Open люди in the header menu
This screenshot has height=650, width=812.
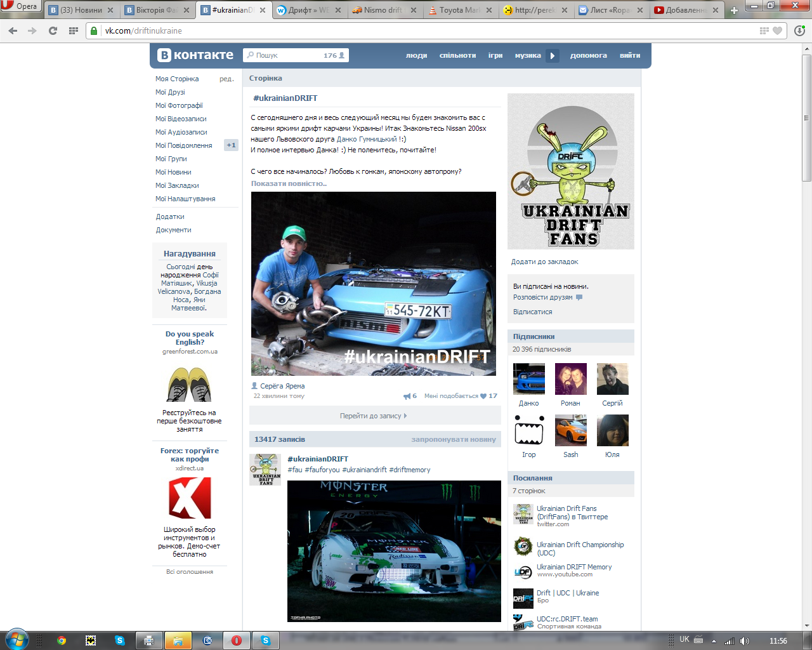(417, 56)
